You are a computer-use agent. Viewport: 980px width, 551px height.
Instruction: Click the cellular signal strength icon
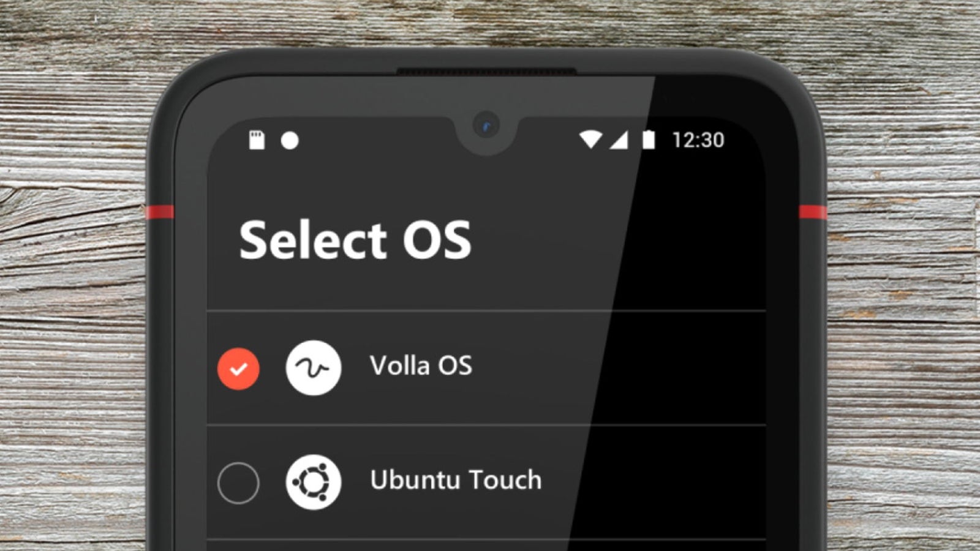click(x=619, y=140)
